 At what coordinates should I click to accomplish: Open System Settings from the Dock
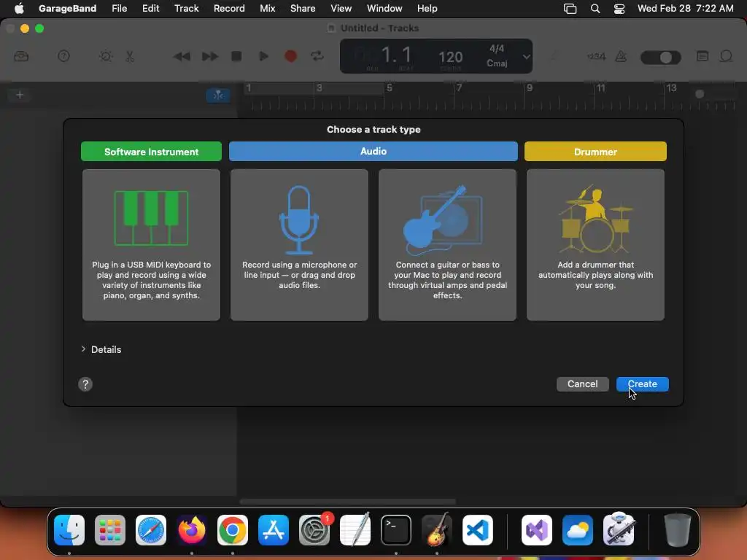[314, 530]
